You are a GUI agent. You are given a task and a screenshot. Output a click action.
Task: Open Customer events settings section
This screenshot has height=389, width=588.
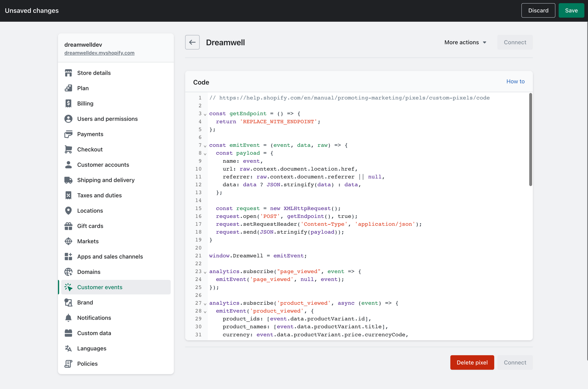tap(100, 287)
